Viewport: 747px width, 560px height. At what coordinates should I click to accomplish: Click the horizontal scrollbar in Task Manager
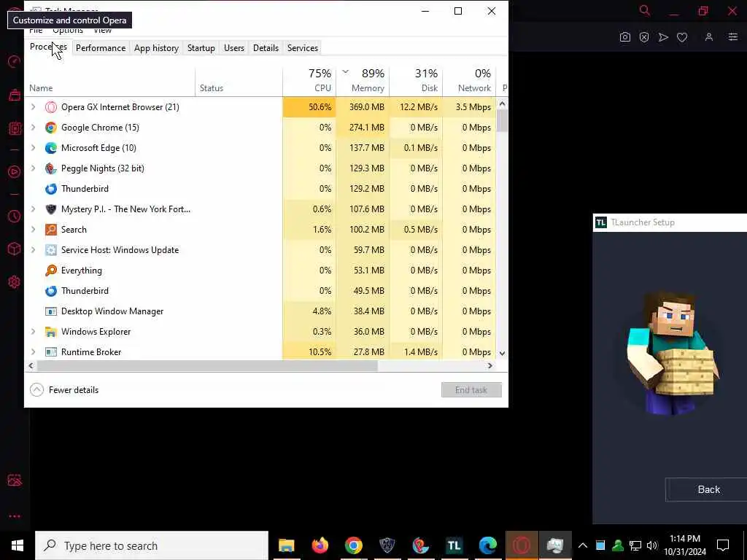(x=207, y=366)
